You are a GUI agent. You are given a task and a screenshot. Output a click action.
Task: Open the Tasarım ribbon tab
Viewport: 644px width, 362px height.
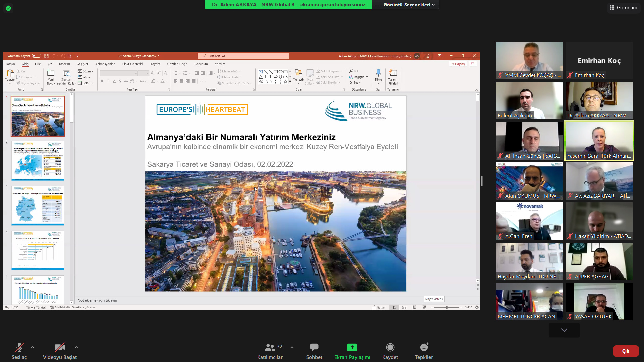coord(64,64)
